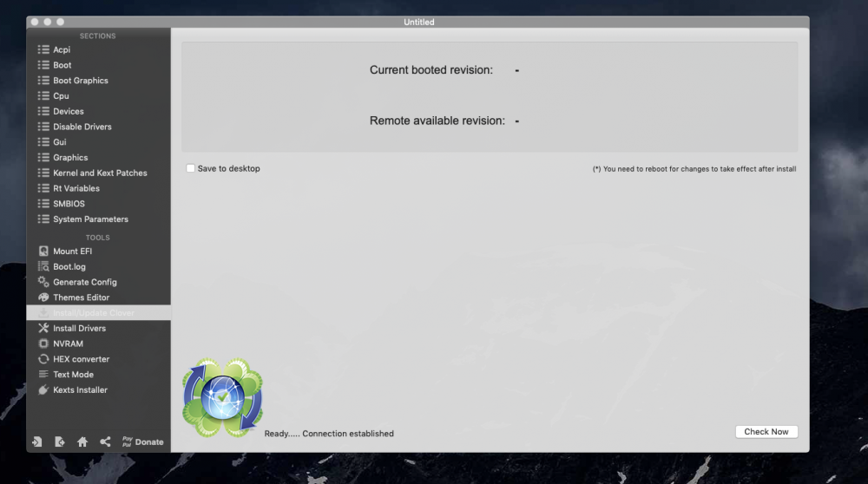This screenshot has width=868, height=484.
Task: Click the Check Now button
Action: click(x=766, y=432)
